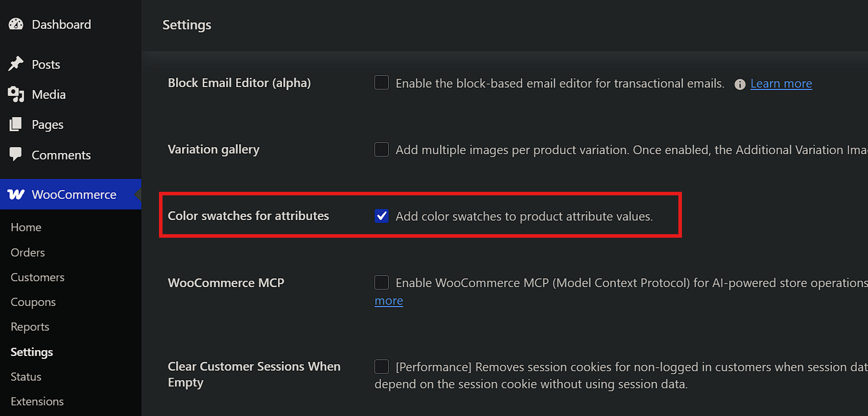Image resolution: width=868 pixels, height=416 pixels.
Task: Open the Learn more link for email editor
Action: coord(781,84)
